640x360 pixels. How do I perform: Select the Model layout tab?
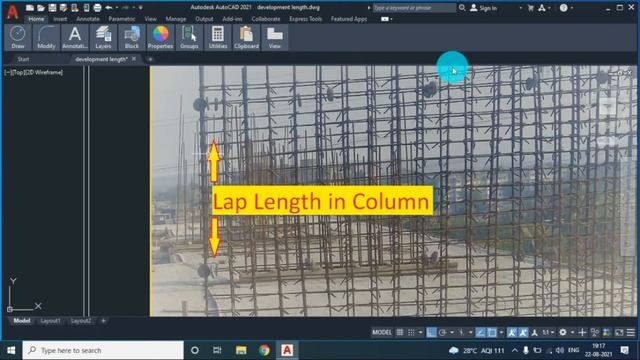22,321
